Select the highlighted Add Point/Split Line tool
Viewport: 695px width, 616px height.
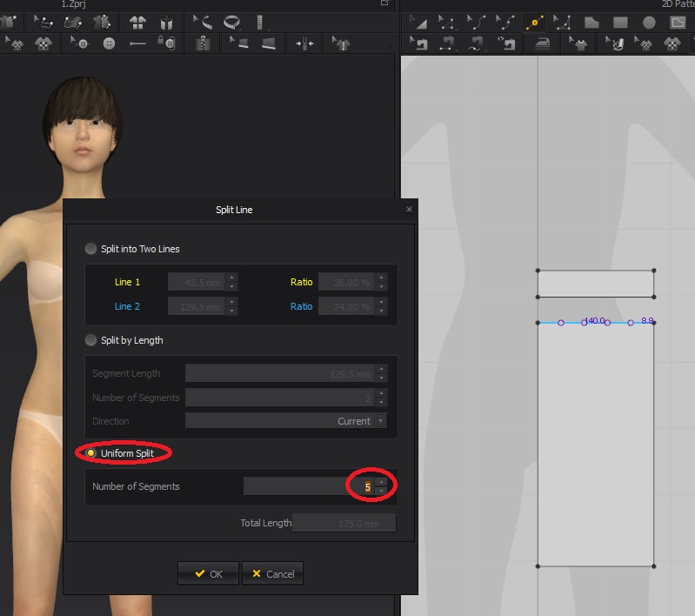point(534,22)
